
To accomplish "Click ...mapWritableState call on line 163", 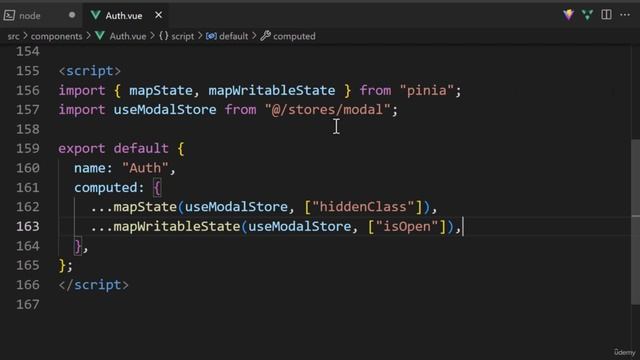I will 165,227.
